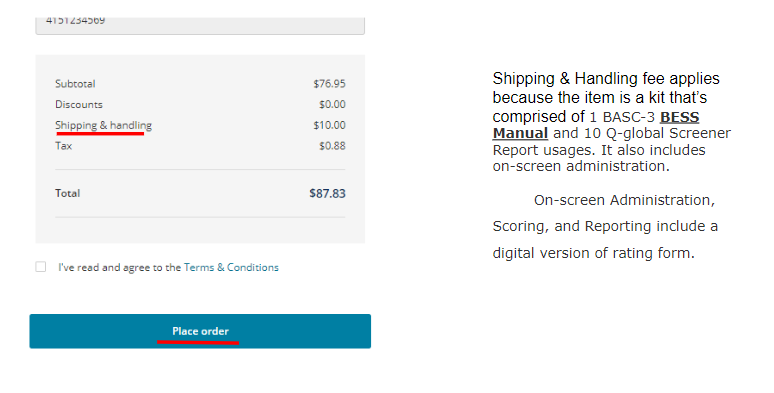Select the $10.00 shipping amount

click(329, 125)
